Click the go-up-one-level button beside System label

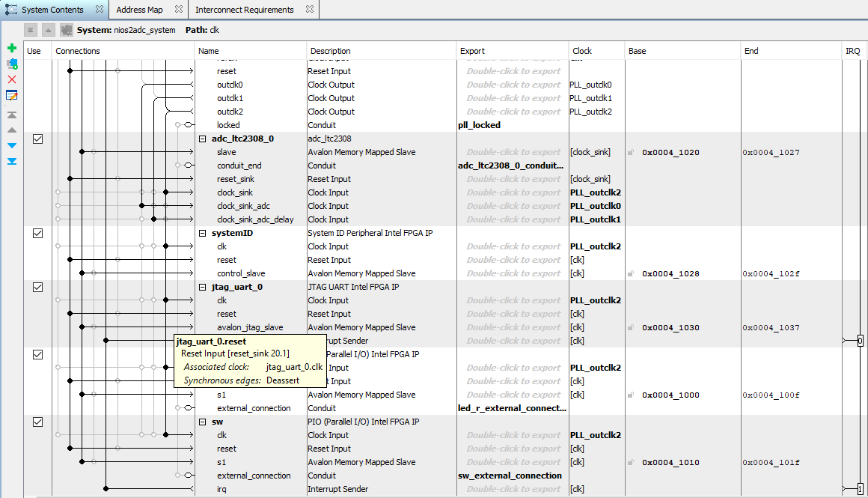coord(48,30)
